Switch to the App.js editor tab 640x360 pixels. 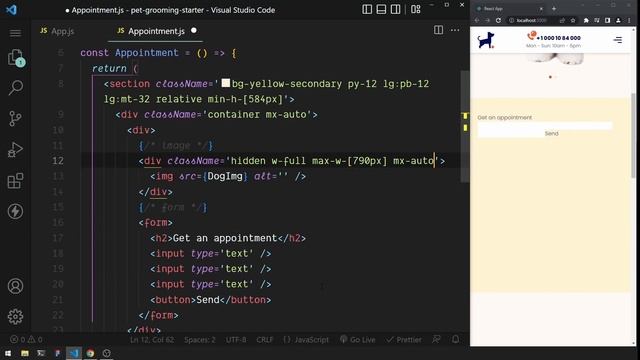tap(57, 31)
